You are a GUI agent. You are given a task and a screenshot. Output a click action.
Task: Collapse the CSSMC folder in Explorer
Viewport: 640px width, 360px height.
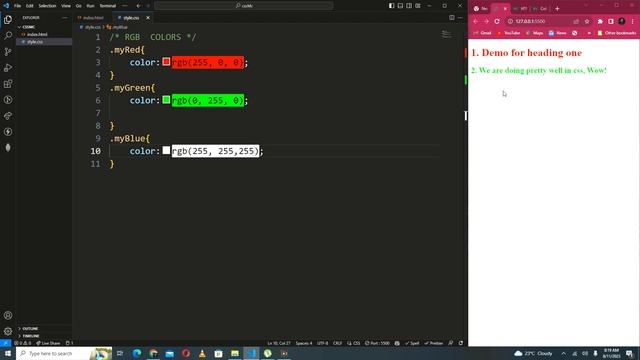point(44,27)
